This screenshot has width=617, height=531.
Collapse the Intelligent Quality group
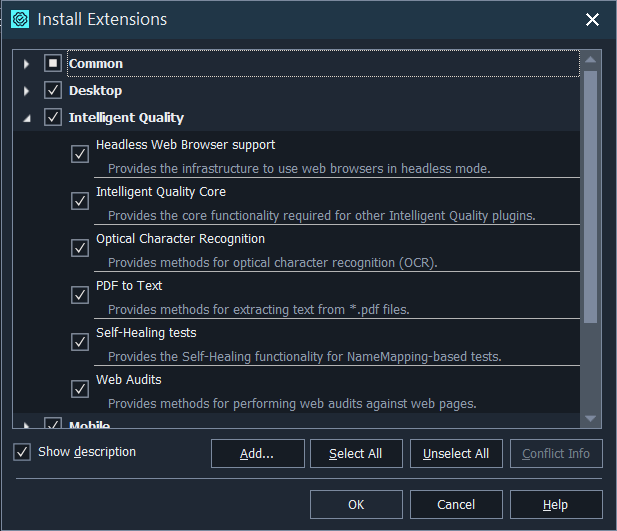pyautogui.click(x=27, y=118)
